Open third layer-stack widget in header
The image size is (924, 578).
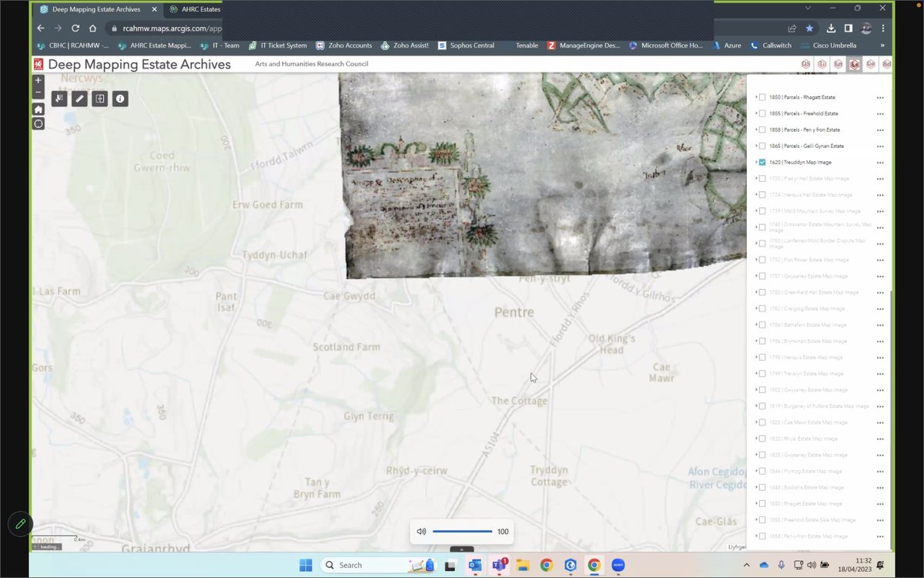(x=839, y=64)
